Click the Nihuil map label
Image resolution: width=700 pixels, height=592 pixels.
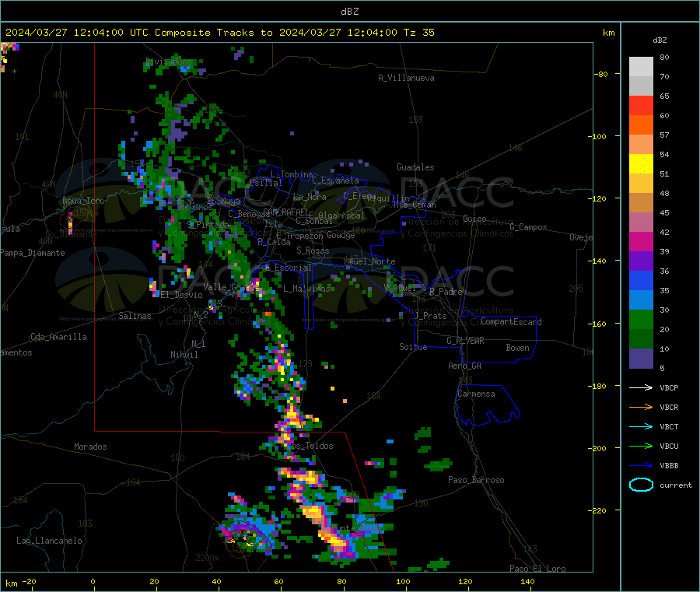184,355
